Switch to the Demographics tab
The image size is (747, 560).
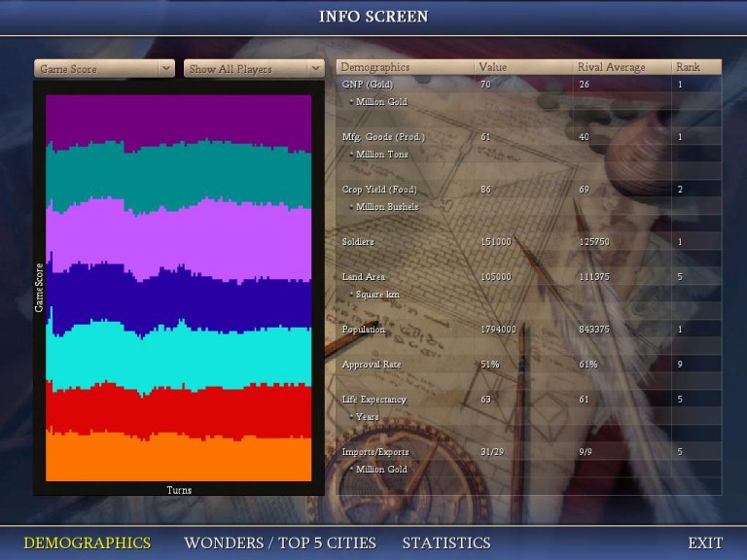coord(88,542)
